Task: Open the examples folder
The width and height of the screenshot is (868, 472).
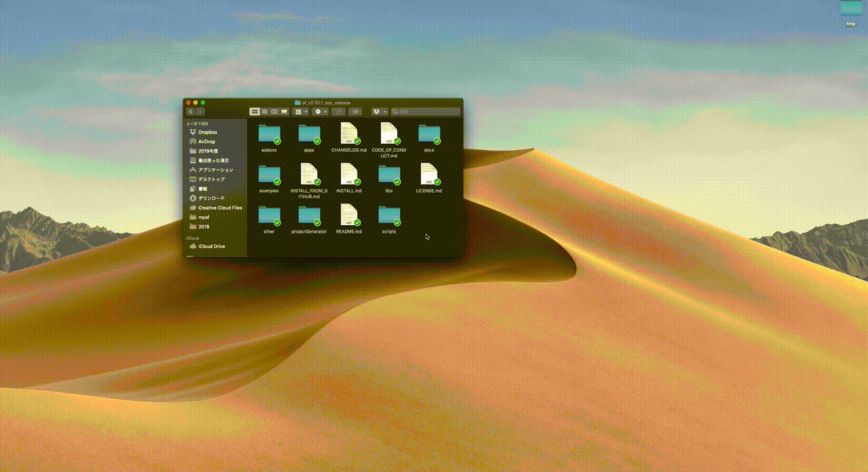Action: pos(269,174)
